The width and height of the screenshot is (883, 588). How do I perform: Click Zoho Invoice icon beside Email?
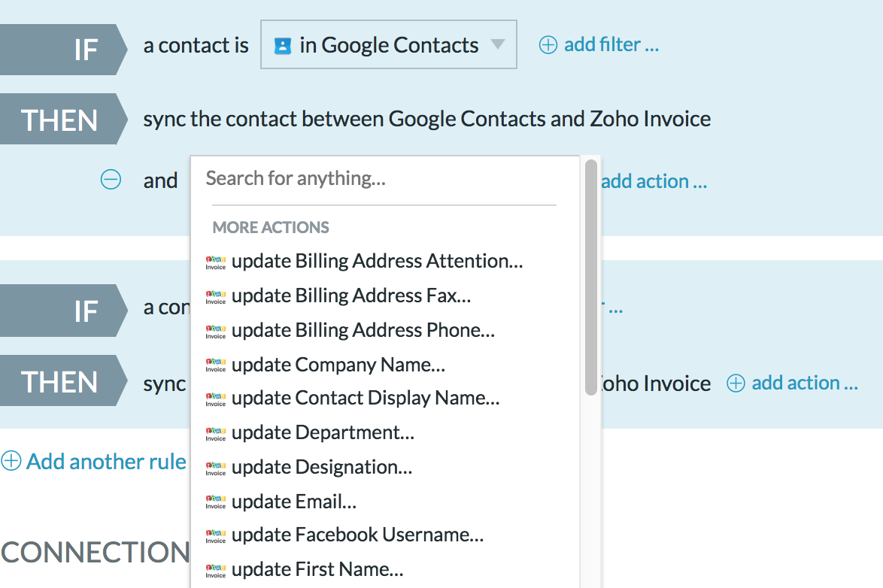[x=215, y=502]
